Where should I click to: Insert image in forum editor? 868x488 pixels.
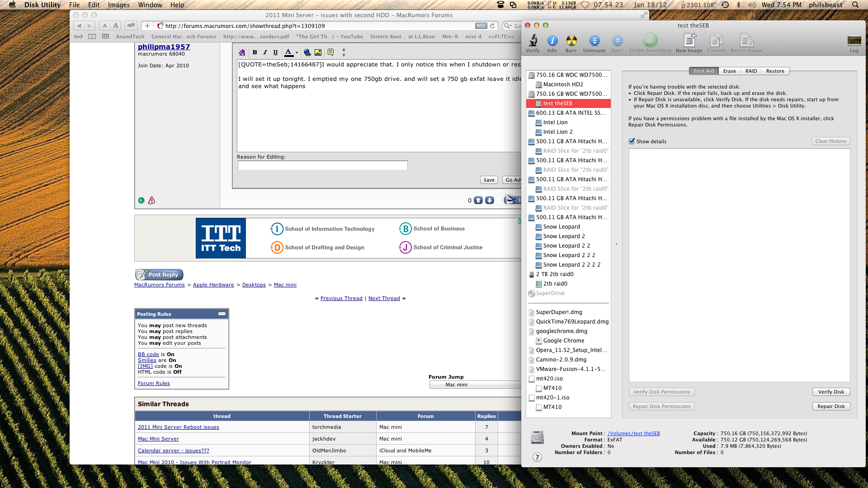pyautogui.click(x=318, y=52)
